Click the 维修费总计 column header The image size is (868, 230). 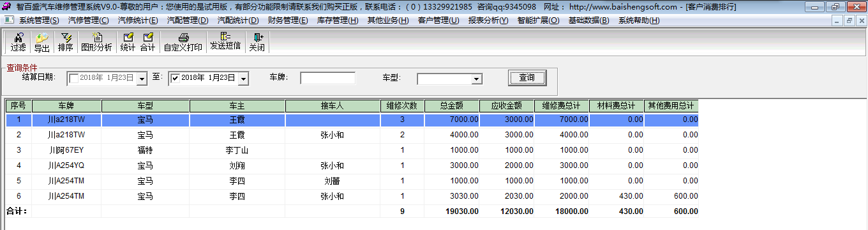tap(562, 106)
